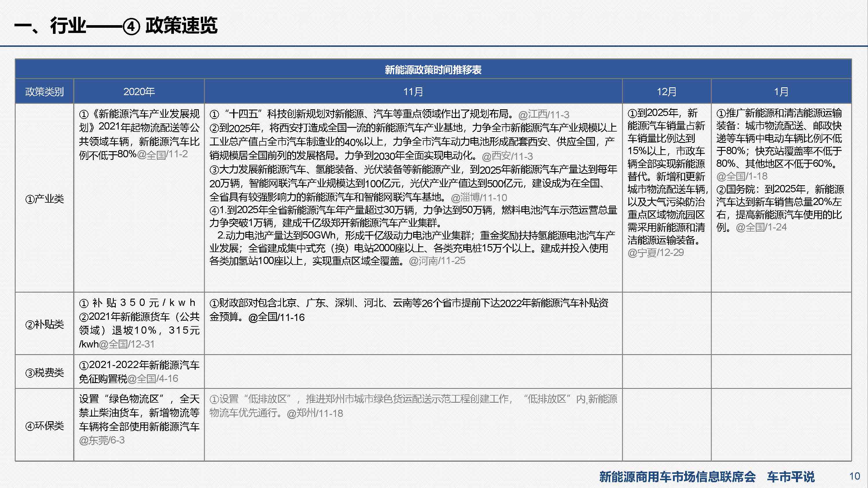Click the footer text 新能源商用车市场信息联席会

(x=678, y=476)
